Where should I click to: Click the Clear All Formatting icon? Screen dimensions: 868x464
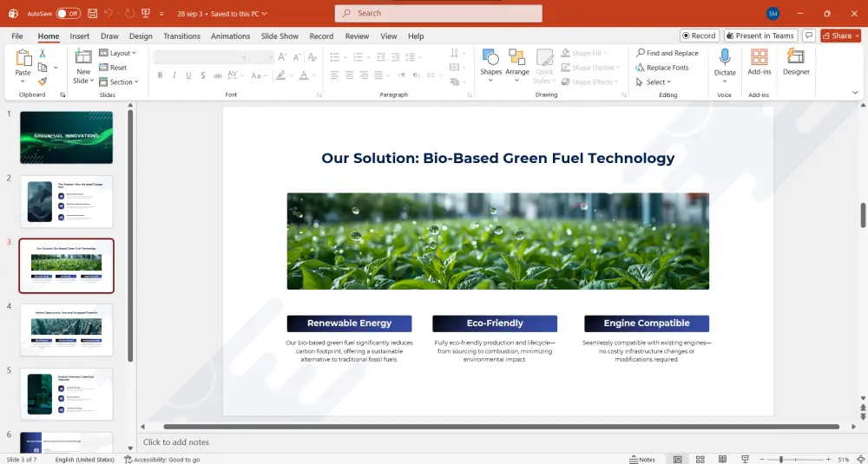click(312, 57)
